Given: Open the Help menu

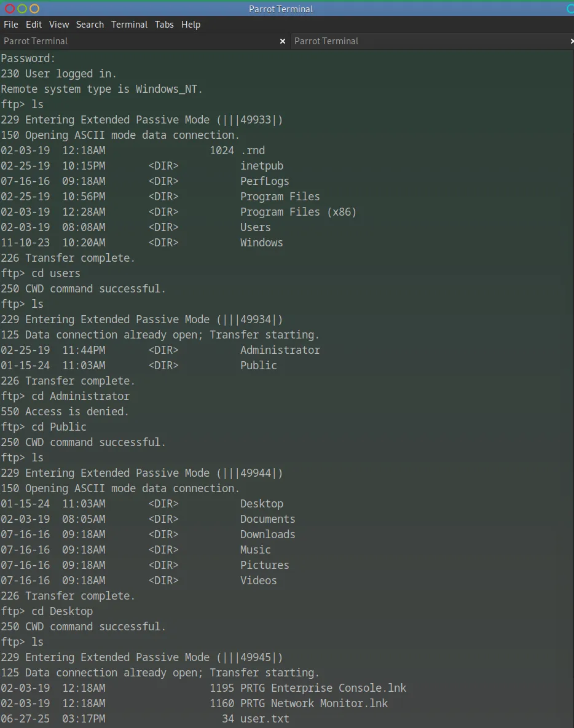Looking at the screenshot, I should (x=191, y=25).
